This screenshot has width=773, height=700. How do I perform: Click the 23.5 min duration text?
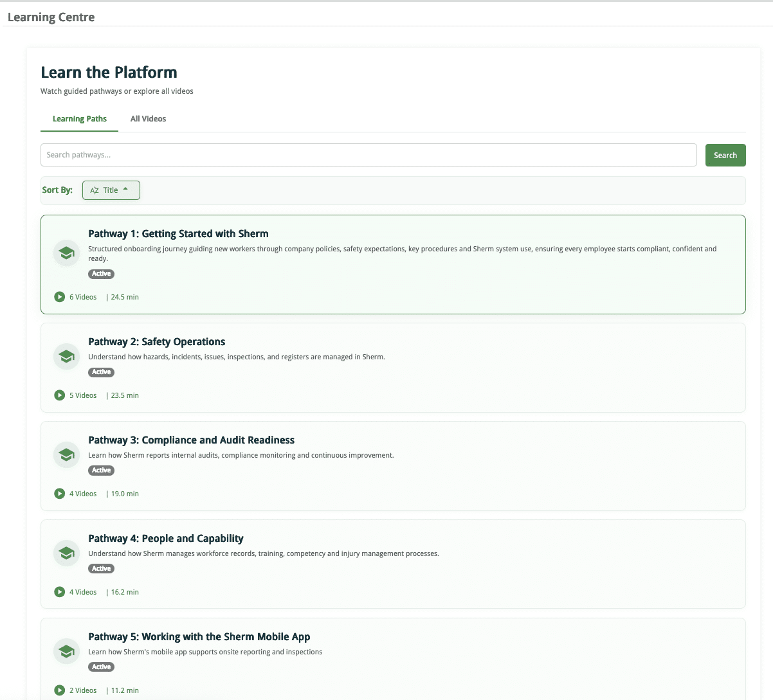125,395
